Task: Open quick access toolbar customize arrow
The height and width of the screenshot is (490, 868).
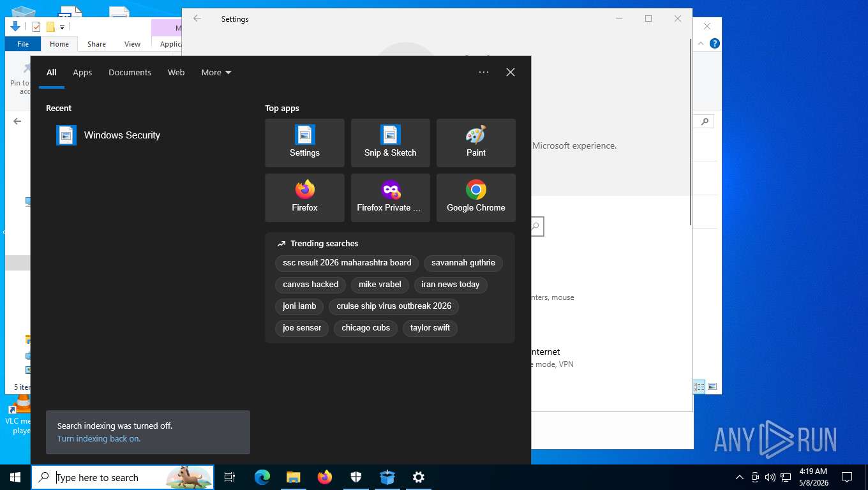Action: [62, 27]
